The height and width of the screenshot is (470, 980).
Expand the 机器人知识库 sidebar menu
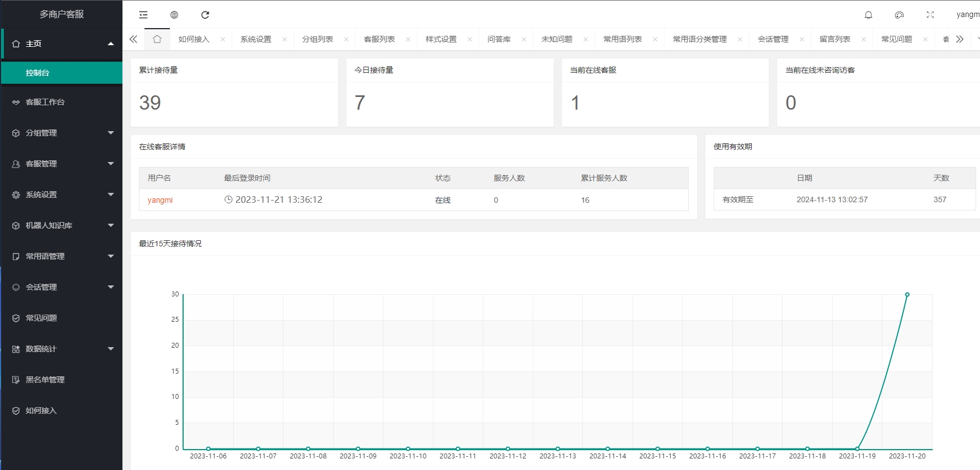tap(61, 225)
